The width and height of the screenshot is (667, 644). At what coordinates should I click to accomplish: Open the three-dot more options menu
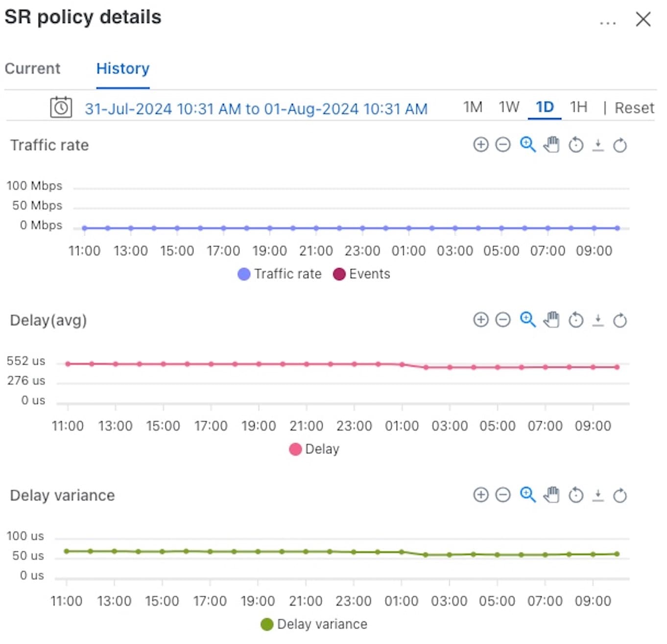(608, 23)
